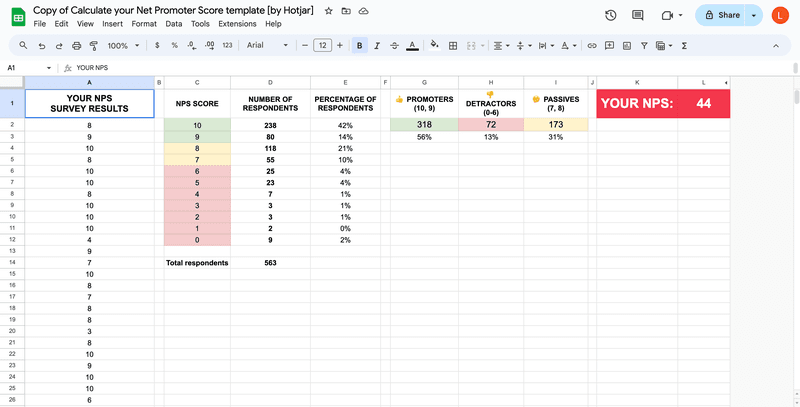800x407 pixels.
Task: Click the create filter icon
Action: 644,46
